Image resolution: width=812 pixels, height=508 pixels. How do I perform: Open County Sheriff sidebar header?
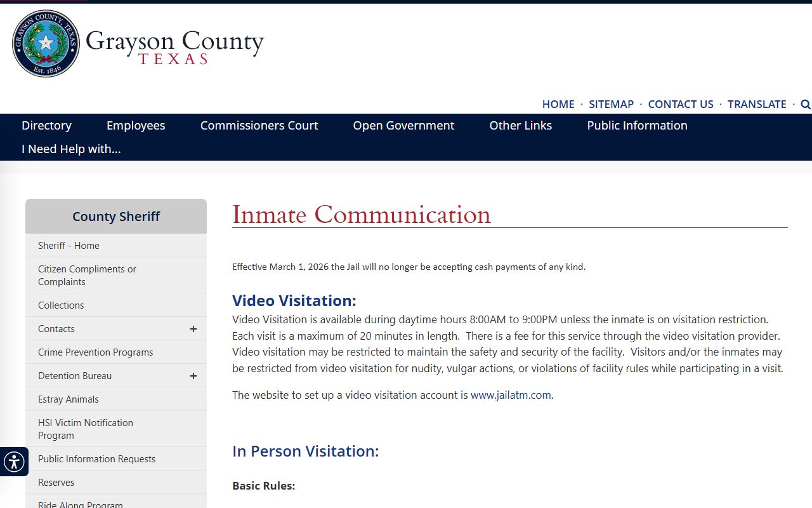116,217
